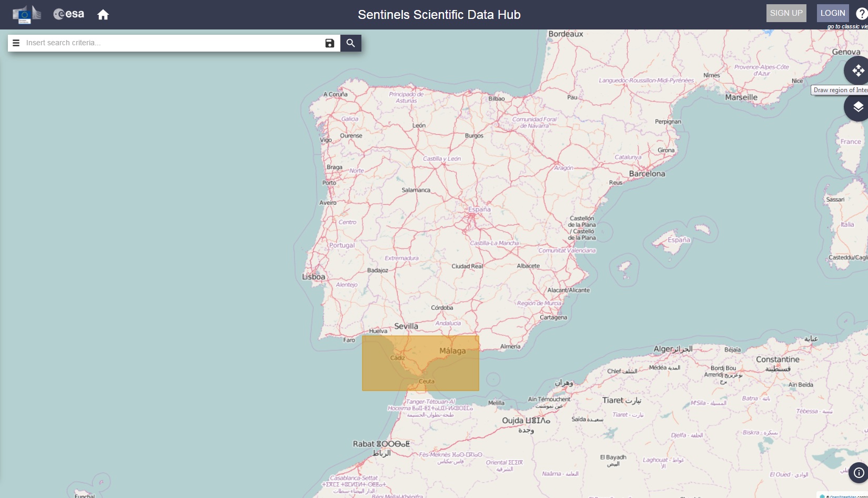
Task: Click the Barcelona label on the map
Action: (x=647, y=174)
